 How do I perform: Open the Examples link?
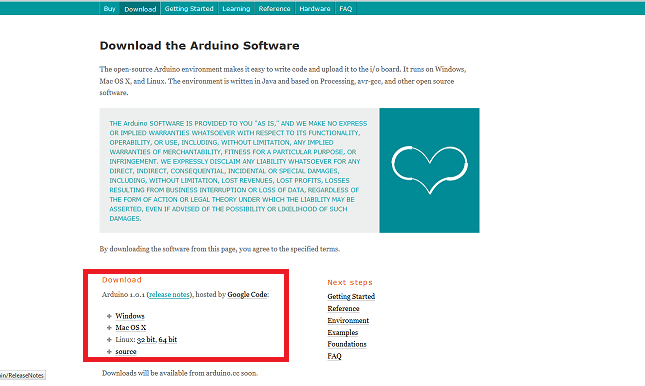[x=343, y=333]
